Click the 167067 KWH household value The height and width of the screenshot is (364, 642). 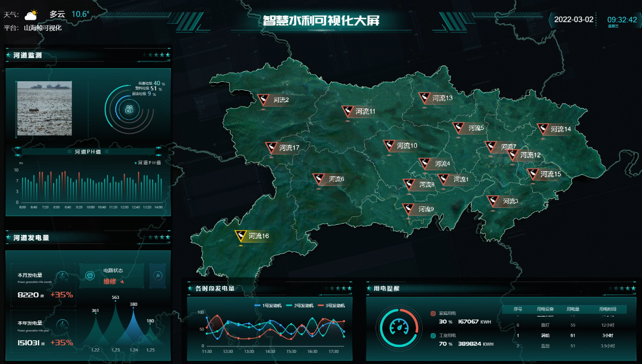click(x=475, y=322)
